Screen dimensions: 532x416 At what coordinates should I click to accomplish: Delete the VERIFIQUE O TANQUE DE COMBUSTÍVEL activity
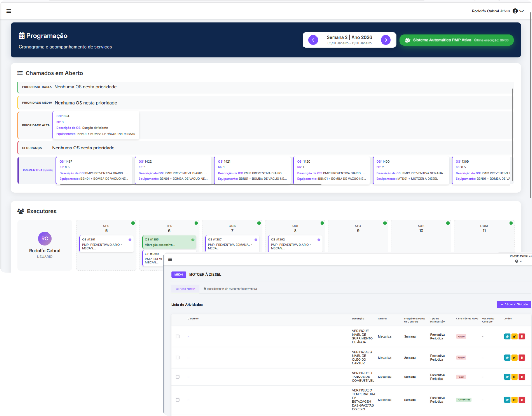521,377
